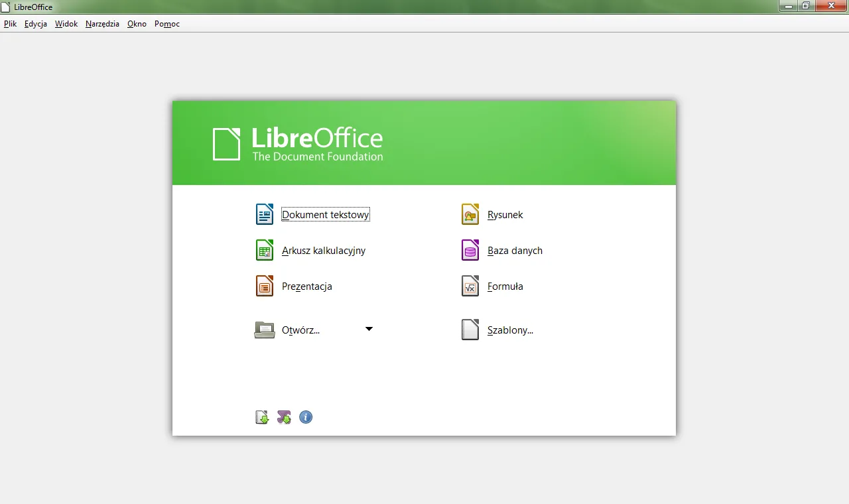Start a new Prezentacja
The image size is (849, 504).
(x=306, y=286)
